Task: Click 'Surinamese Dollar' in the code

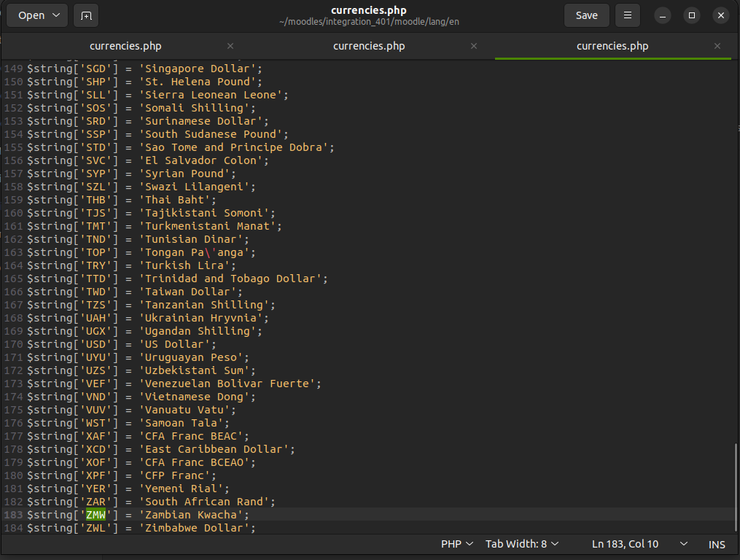Action: click(200, 122)
